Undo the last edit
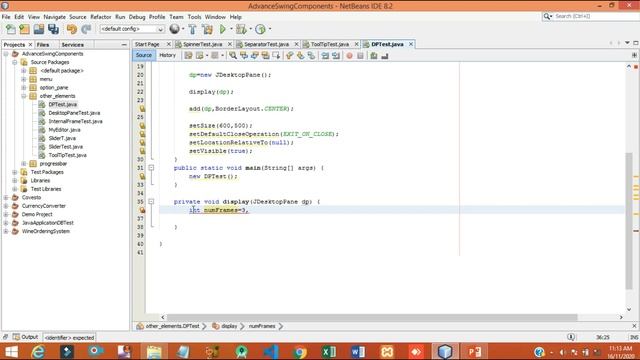This screenshot has width=640, height=360. click(72, 29)
